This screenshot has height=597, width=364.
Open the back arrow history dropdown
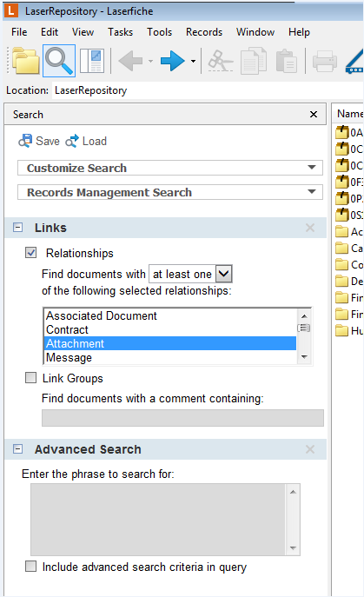(151, 61)
